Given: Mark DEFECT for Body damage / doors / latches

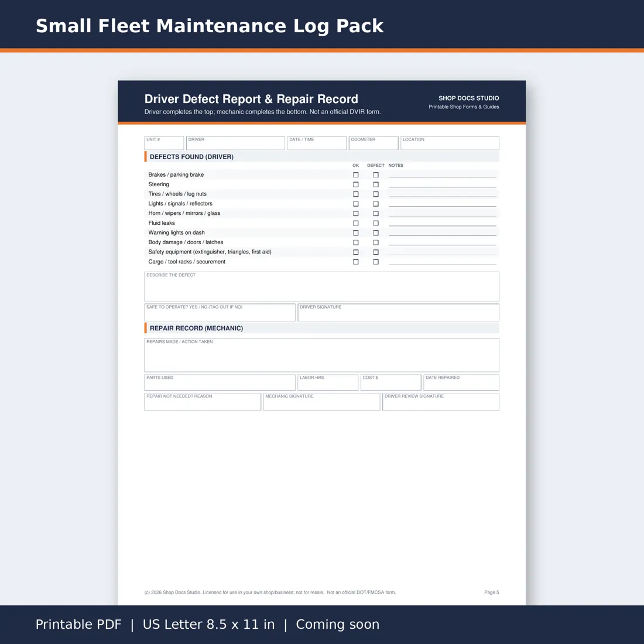Looking at the screenshot, I should click(376, 243).
